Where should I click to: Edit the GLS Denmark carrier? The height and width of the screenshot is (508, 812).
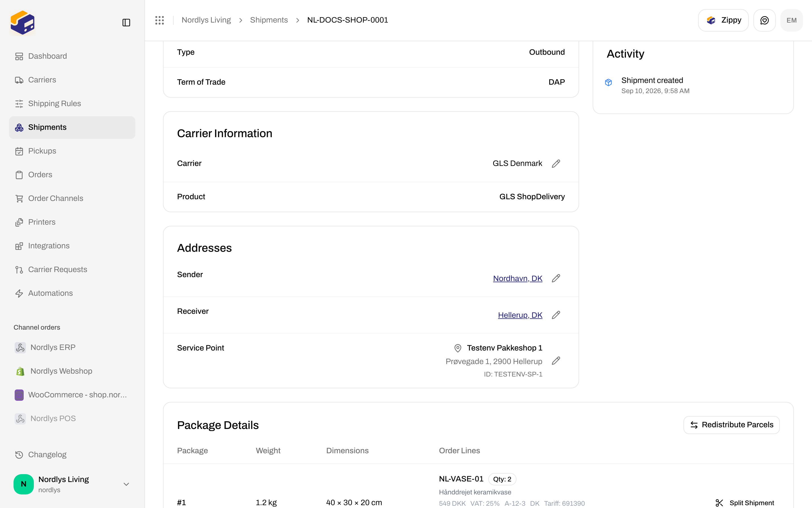[x=556, y=163]
